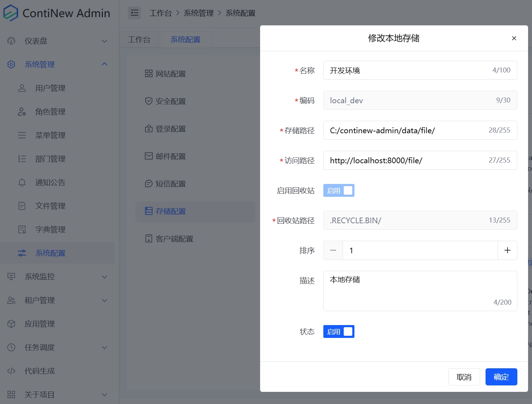Expand the 系统监控 submenu arrow
532x404 pixels.
click(x=104, y=277)
